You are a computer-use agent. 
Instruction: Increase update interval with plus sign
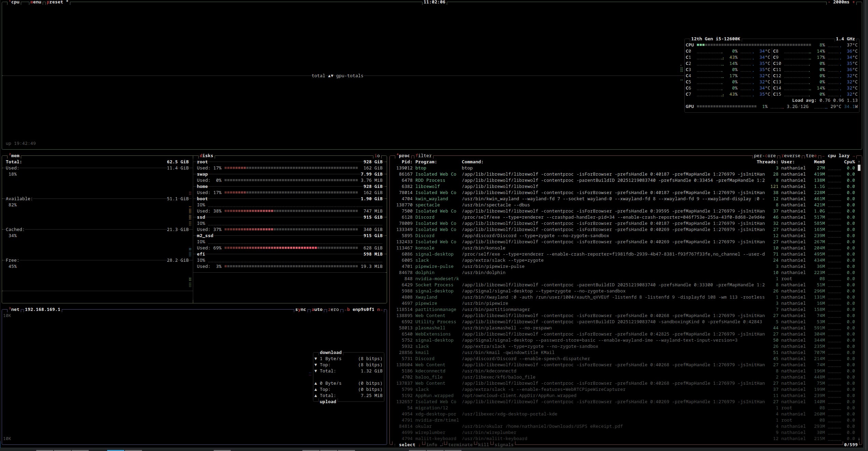854,2
